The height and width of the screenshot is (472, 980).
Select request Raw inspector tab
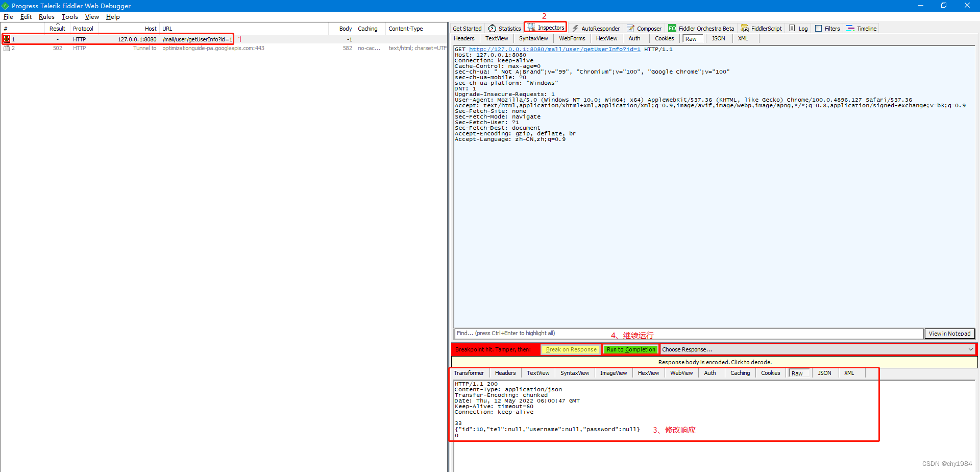point(691,39)
